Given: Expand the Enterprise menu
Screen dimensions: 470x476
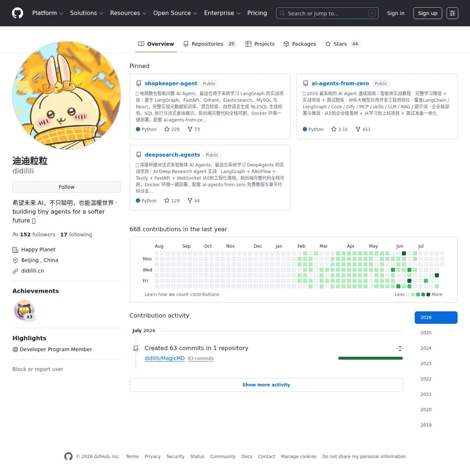Looking at the screenshot, I should pyautogui.click(x=222, y=13).
